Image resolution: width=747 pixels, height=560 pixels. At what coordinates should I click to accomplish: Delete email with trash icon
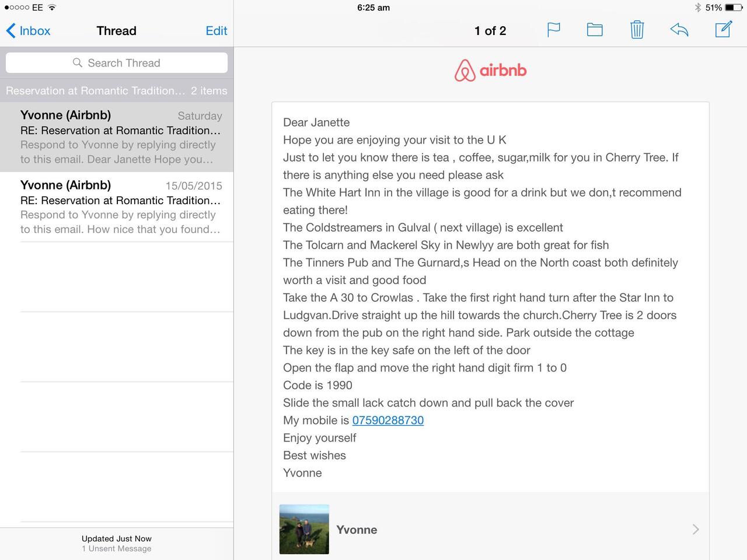637,30
